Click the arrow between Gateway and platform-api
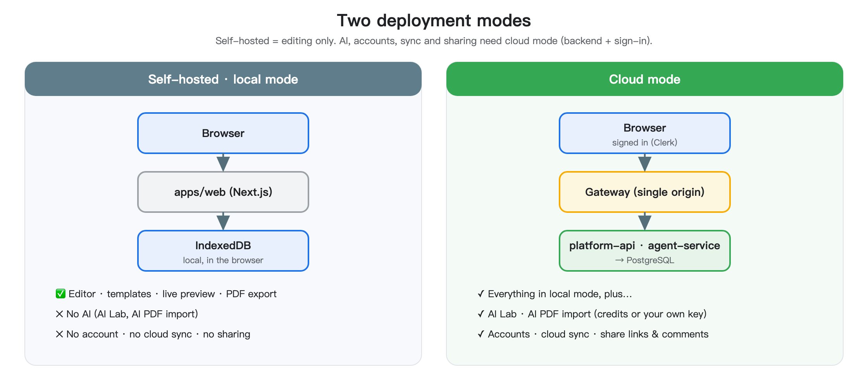The height and width of the screenshot is (387, 868). 645,221
